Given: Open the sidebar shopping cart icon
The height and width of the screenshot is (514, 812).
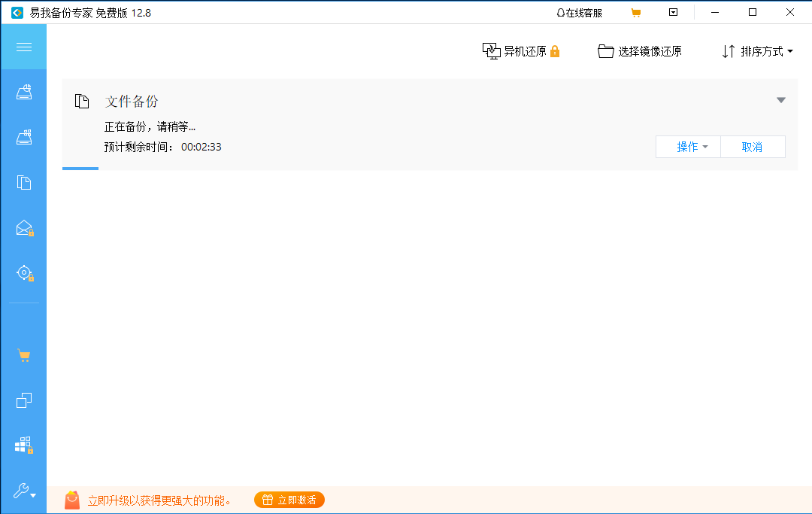Looking at the screenshot, I should pyautogui.click(x=24, y=355).
